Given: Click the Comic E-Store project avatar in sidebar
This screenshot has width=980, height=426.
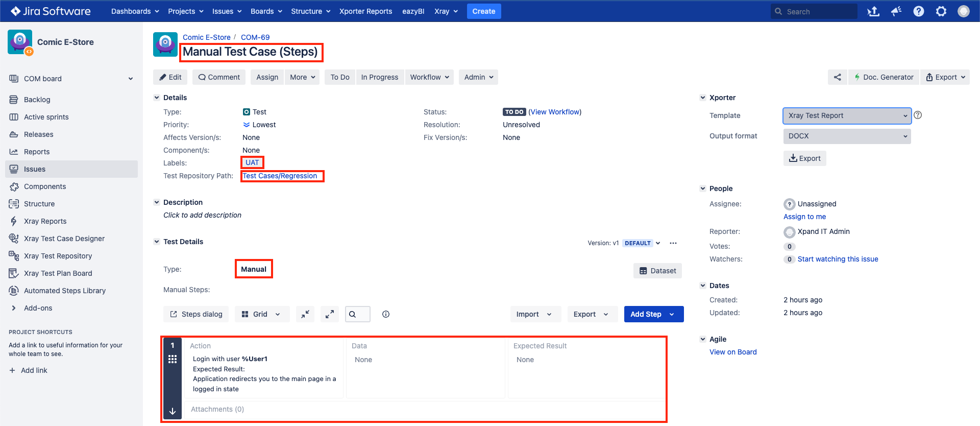Looking at the screenshot, I should (20, 42).
